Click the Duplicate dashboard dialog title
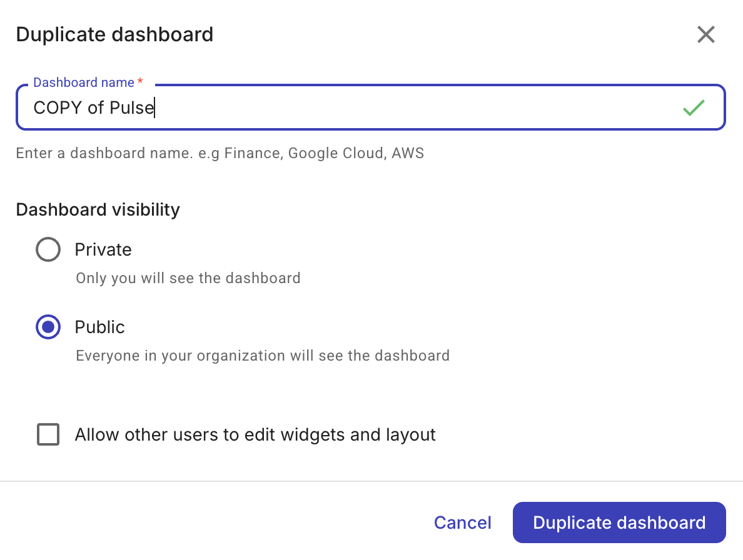The width and height of the screenshot is (743, 560). (114, 34)
